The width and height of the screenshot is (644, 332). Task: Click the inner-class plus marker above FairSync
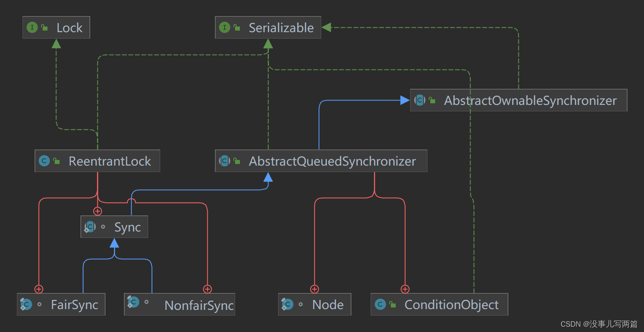pyautogui.click(x=39, y=289)
